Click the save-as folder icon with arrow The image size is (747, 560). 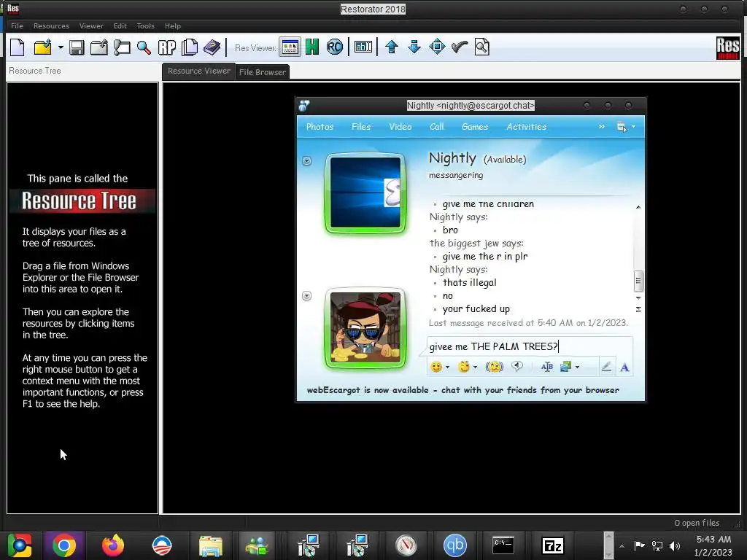coord(99,47)
